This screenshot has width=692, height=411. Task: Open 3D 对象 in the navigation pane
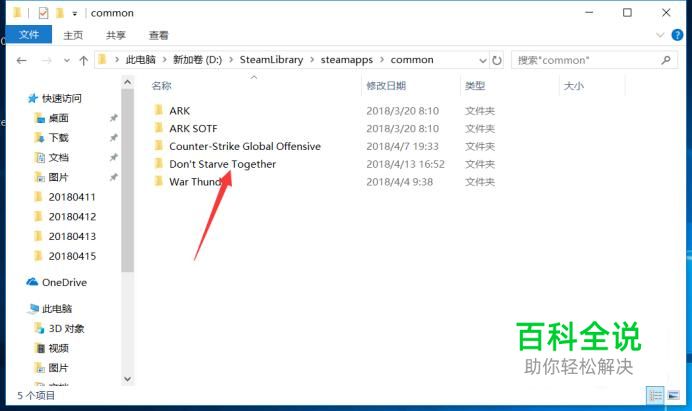(x=66, y=328)
